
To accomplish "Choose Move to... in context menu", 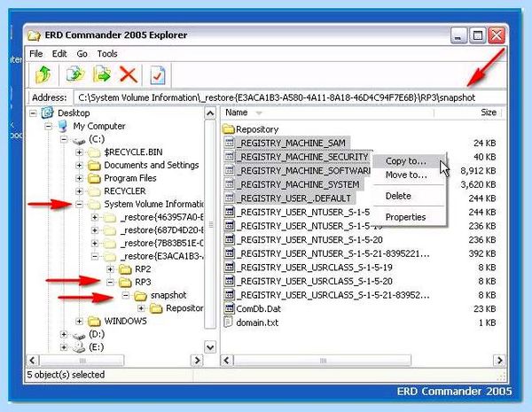I will 409,175.
